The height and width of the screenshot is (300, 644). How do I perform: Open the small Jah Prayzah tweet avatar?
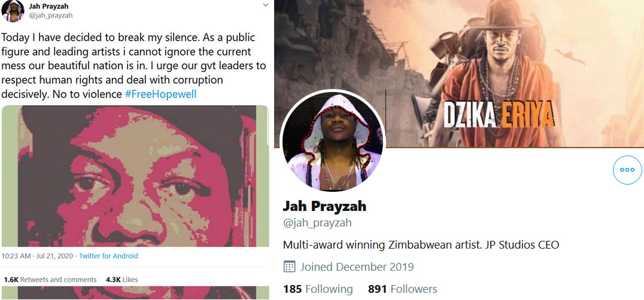coord(13,11)
